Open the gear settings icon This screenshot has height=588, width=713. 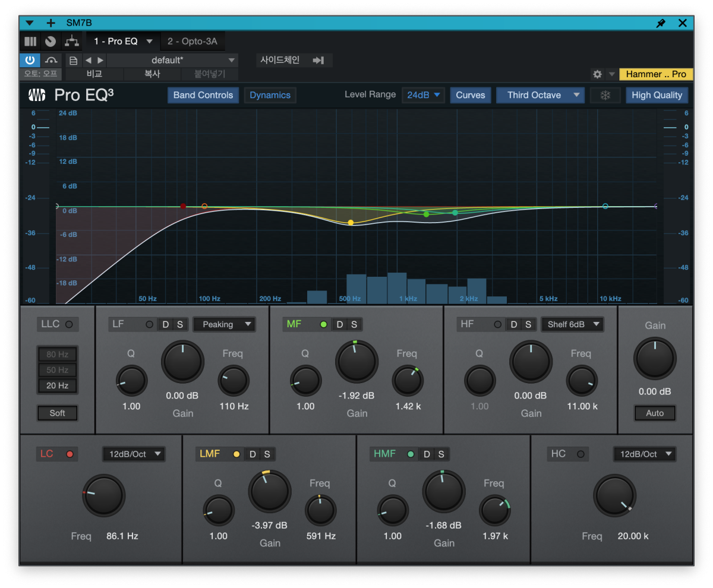click(x=597, y=74)
